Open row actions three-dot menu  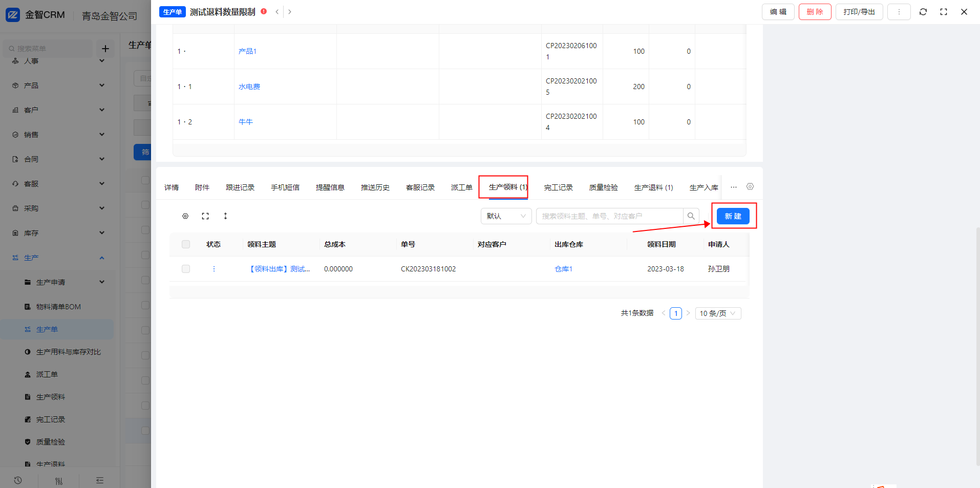tap(214, 269)
